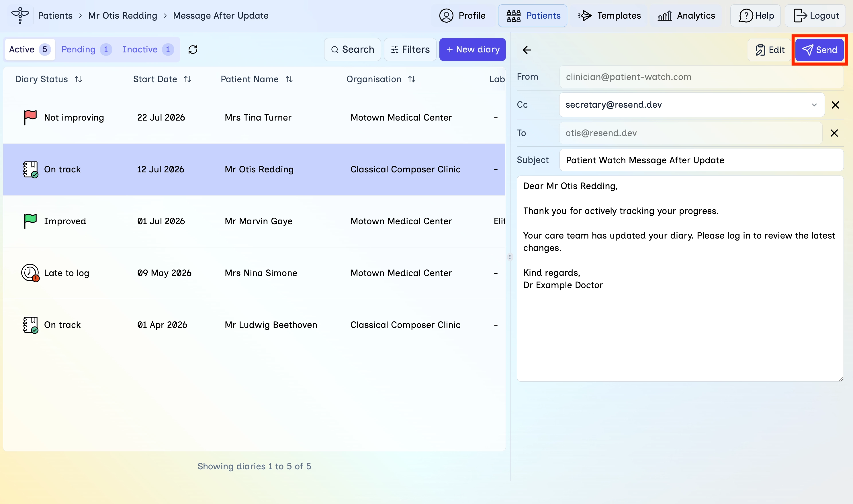Click the Mr Otis Redding breadcrumb

click(x=123, y=16)
